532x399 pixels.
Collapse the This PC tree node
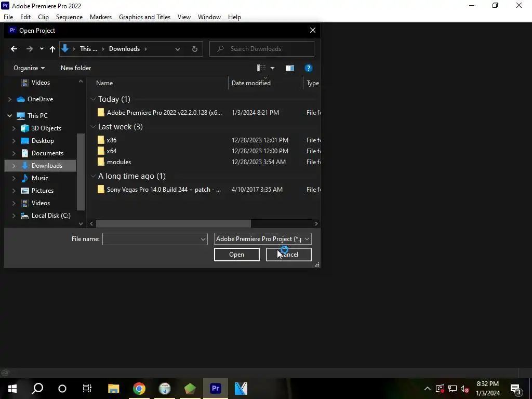pyautogui.click(x=10, y=116)
